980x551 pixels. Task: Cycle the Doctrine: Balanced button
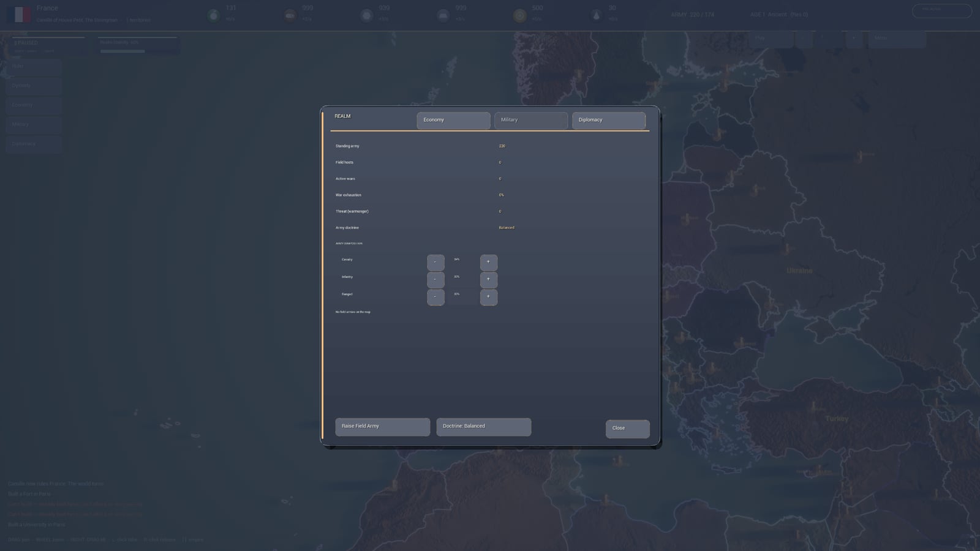point(483,427)
